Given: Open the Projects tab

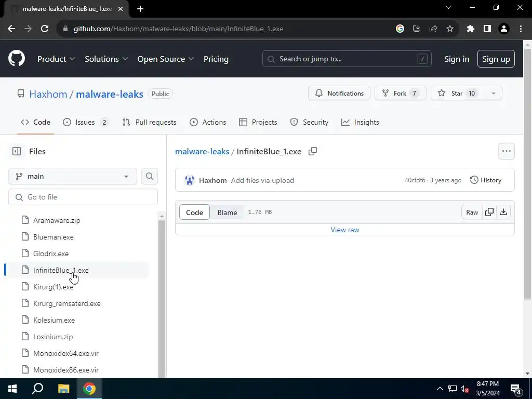Looking at the screenshot, I should pos(258,122).
